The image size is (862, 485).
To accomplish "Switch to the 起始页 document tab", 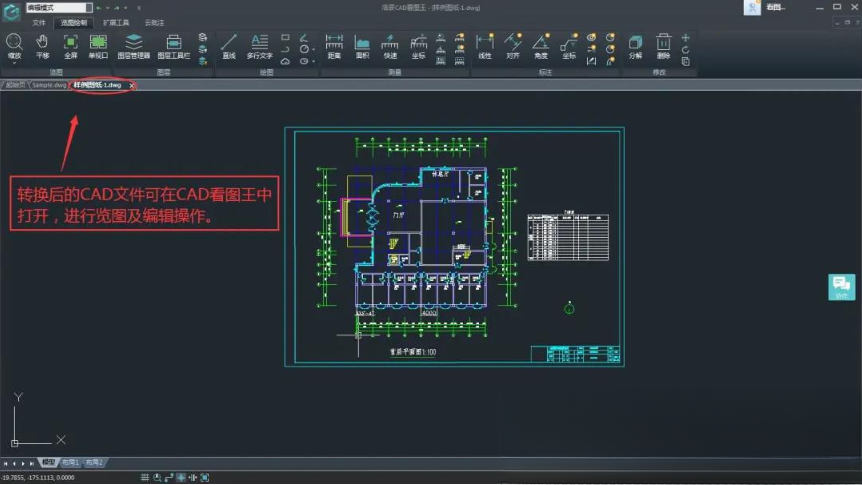I will (x=15, y=85).
